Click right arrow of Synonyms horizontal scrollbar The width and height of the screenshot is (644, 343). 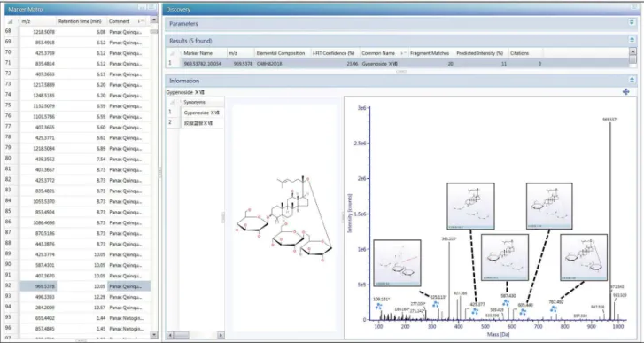tap(221, 335)
